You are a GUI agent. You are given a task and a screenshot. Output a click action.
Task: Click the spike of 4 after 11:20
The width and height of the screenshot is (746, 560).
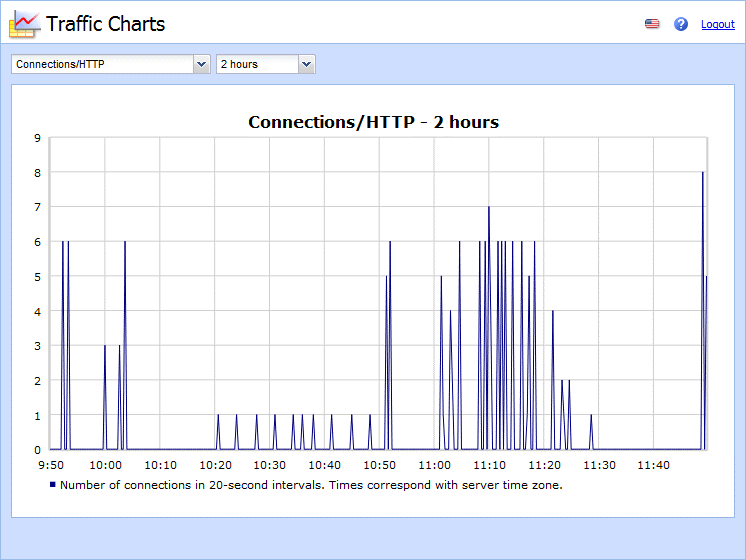pos(553,313)
